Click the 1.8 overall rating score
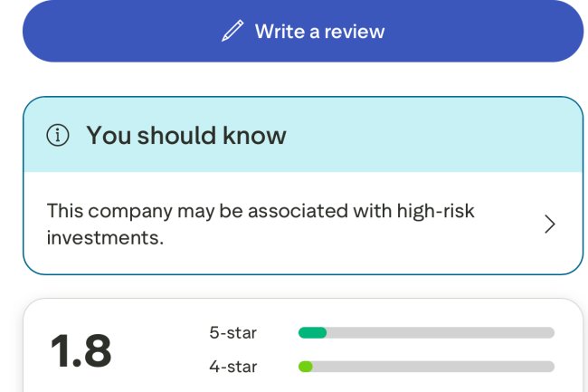Screen dimensions: 588x392 pos(81,350)
